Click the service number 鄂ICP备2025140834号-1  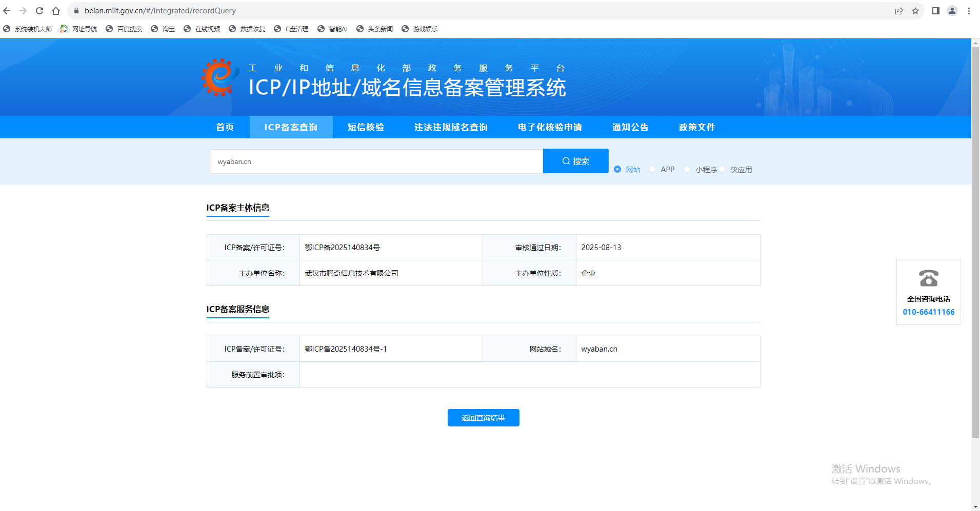point(346,349)
